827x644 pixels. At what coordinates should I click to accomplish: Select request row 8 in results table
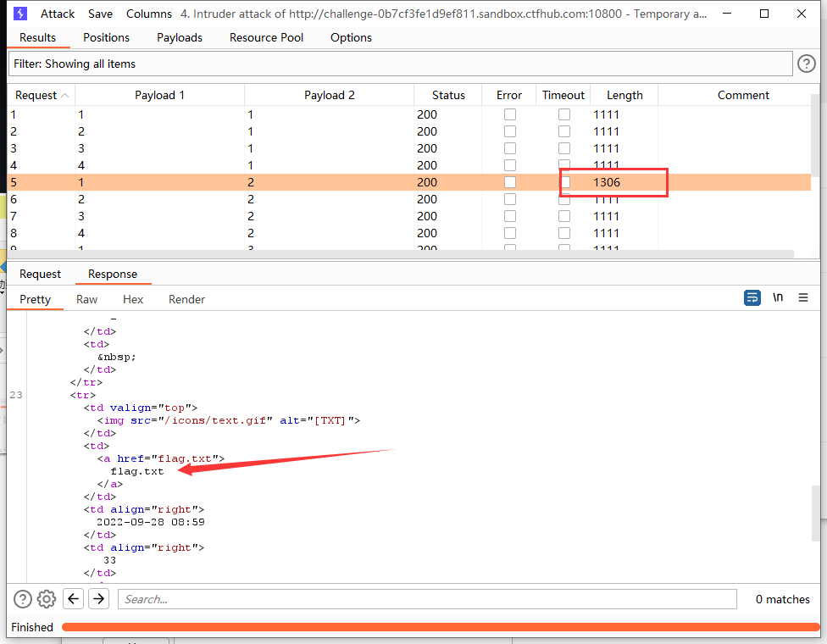coord(408,232)
